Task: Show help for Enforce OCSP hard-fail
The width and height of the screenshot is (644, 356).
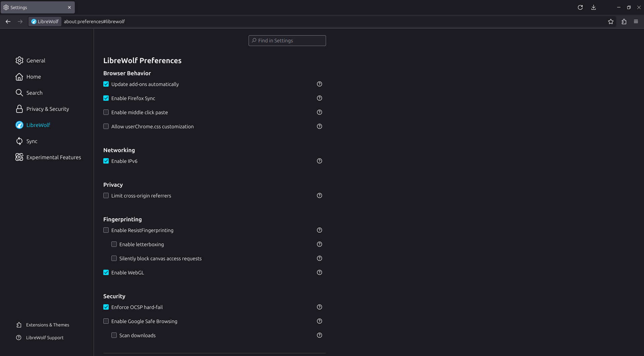Action: tap(320, 307)
